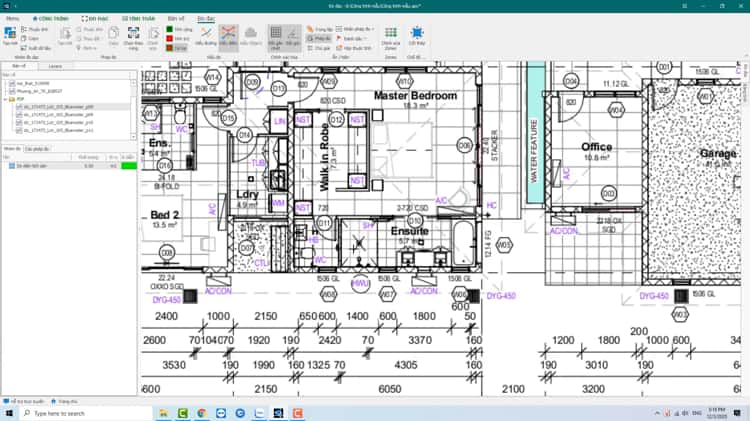Select the first drawing item in tree
Image resolution: width=750 pixels, height=421 pixels.
click(x=33, y=84)
